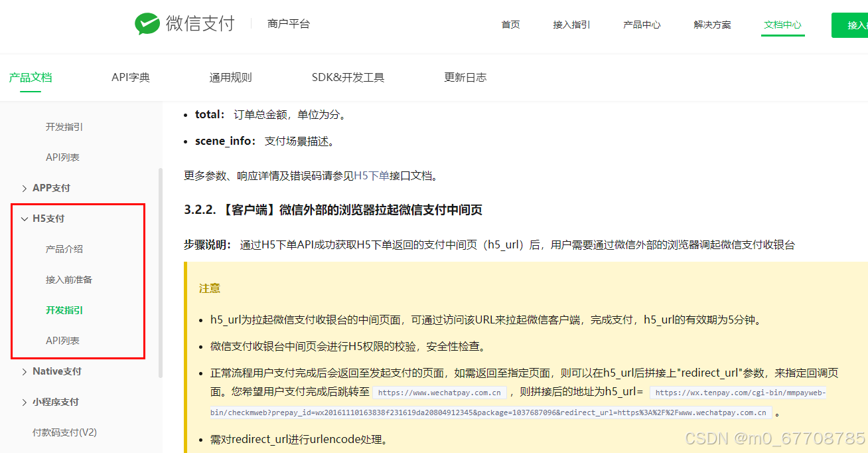Click the sidebar vertical scrollbar
The height and width of the screenshot is (453, 868).
pos(160,273)
